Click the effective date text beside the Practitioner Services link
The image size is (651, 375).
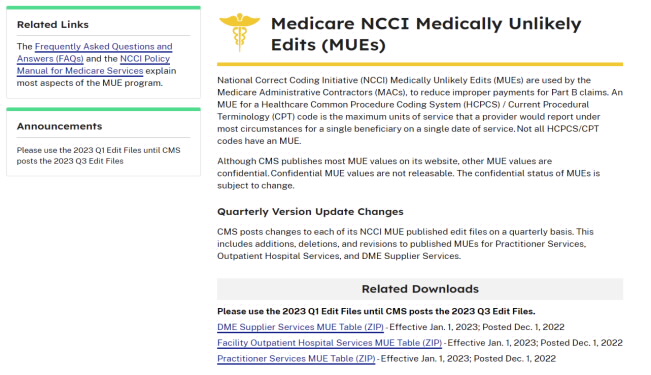(468, 358)
